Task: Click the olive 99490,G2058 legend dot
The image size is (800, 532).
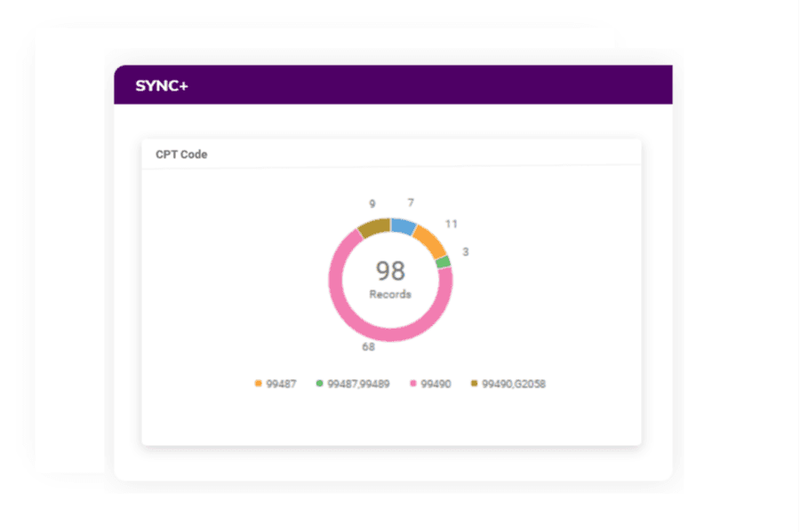Action: click(x=473, y=383)
